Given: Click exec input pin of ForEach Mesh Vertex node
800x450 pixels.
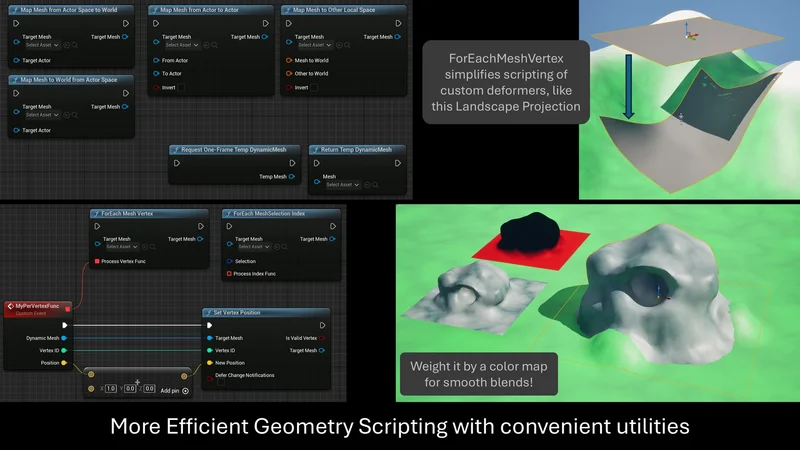Looking at the screenshot, I should 97,226.
